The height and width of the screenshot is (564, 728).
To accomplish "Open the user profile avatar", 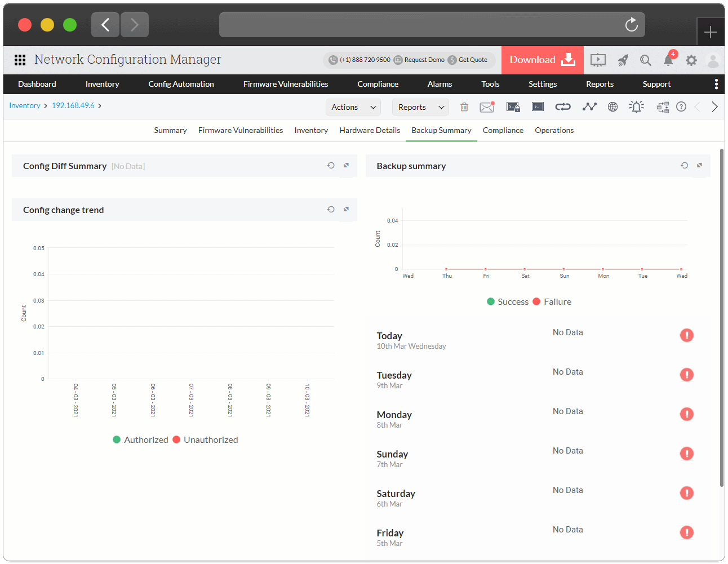I will click(713, 60).
